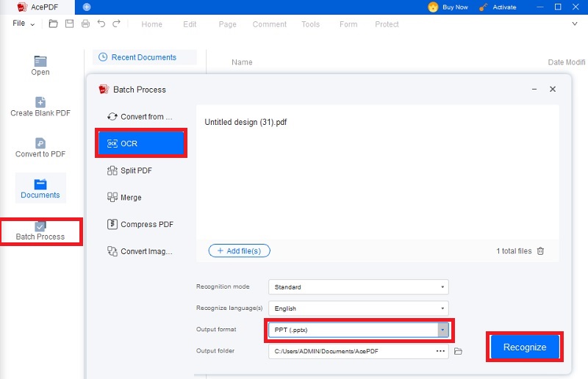
Task: Select Compress PDF in Batch Process
Action: click(x=140, y=224)
